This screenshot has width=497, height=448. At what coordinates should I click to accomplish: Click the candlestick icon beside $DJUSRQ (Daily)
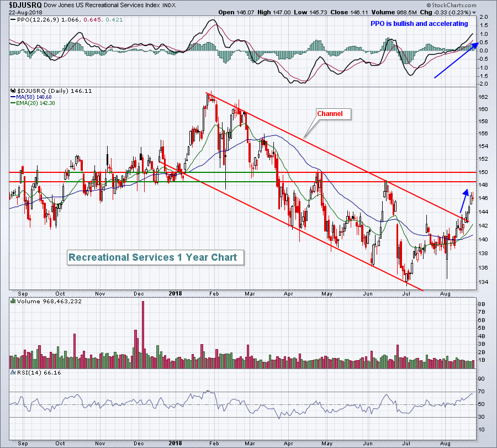(13, 91)
